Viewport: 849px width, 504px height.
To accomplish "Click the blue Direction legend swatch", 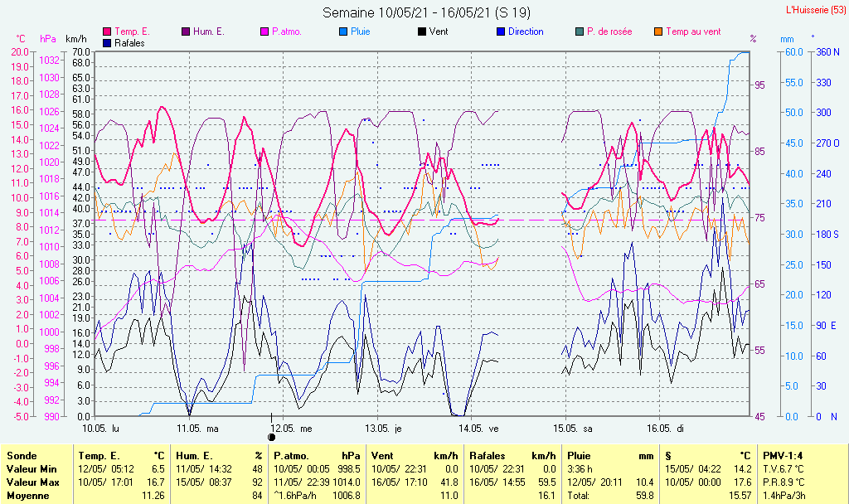I will point(501,32).
